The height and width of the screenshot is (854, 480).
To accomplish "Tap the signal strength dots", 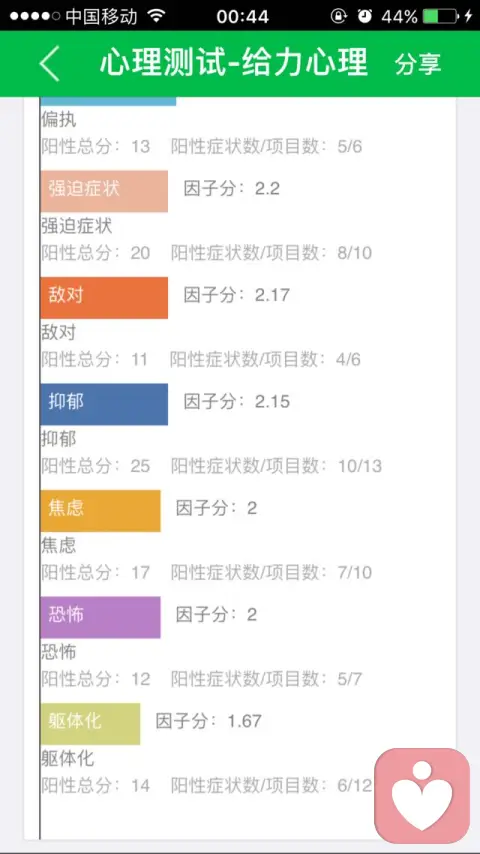I will pos(35,16).
